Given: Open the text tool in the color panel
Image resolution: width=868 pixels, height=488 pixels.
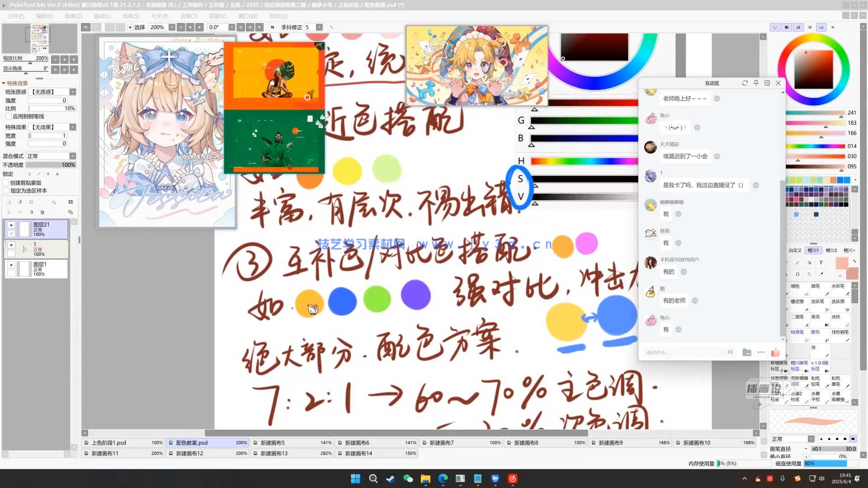Looking at the screenshot, I should 821,263.
